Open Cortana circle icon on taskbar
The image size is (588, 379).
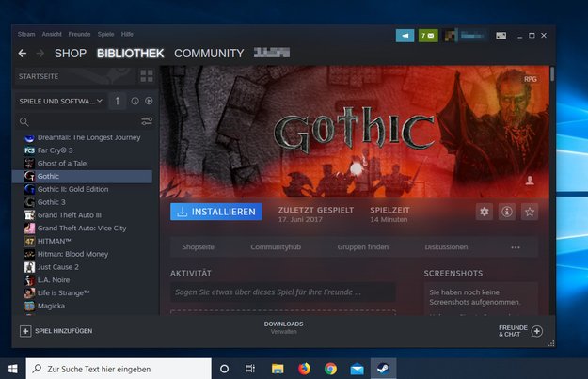click(x=224, y=369)
